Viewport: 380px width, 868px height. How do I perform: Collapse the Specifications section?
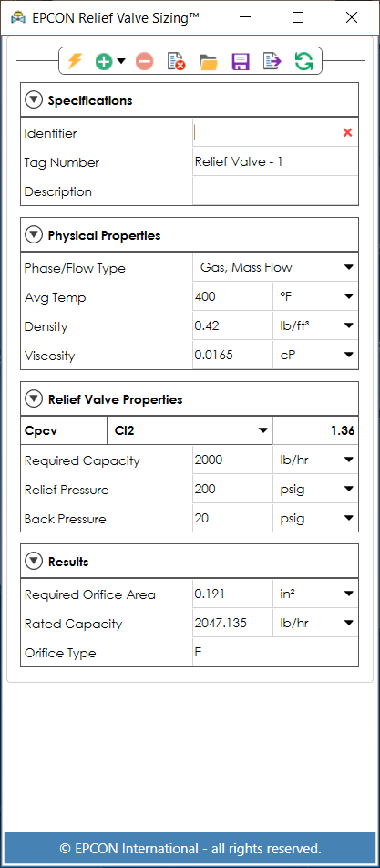[34, 100]
